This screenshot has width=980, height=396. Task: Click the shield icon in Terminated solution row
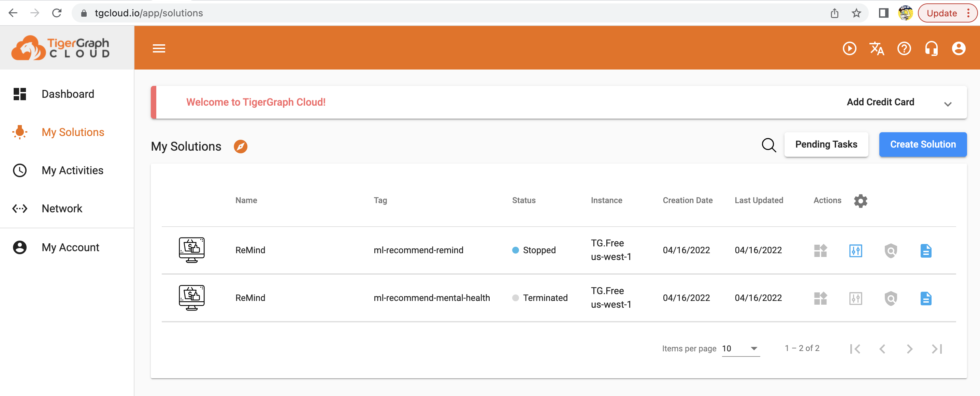click(891, 298)
